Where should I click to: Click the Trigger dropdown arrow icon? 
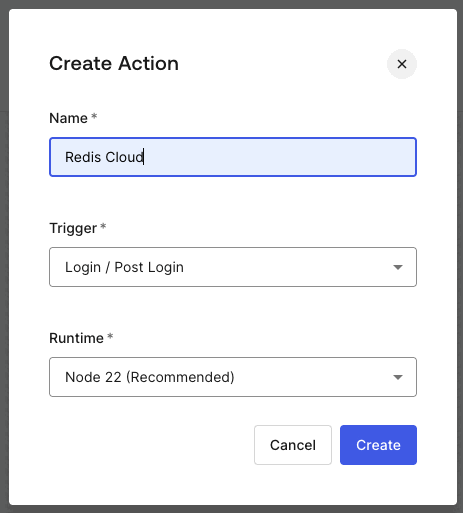point(398,267)
